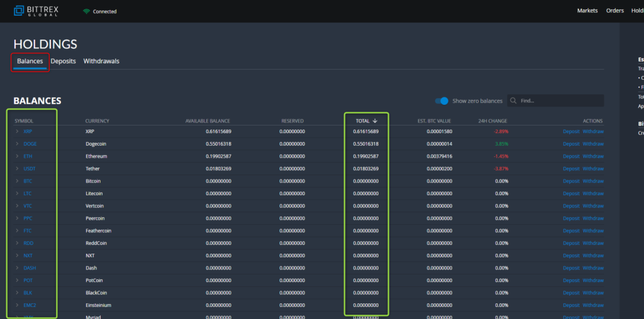Click the 0.01803269 total for Tether

[x=366, y=168]
